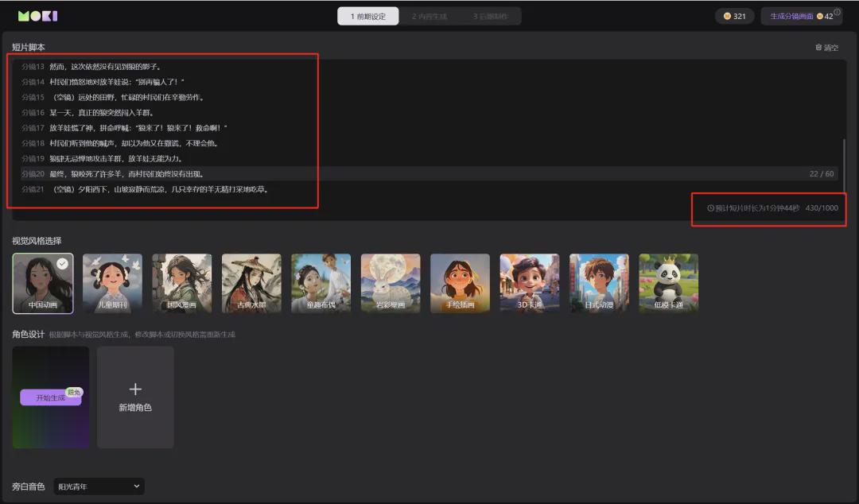This screenshot has height=504, width=859.
Task: Click the 开始生成 button in character design
Action: point(50,397)
